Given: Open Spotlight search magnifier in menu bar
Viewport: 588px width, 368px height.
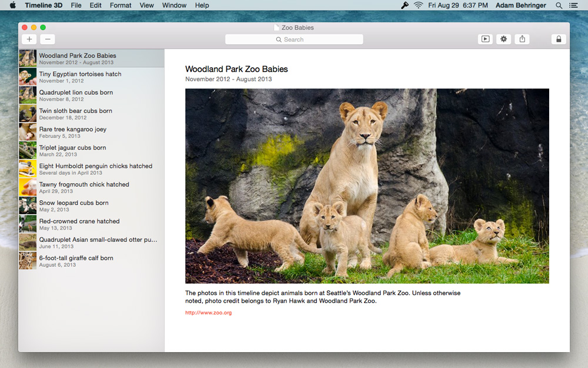Looking at the screenshot, I should [x=559, y=5].
